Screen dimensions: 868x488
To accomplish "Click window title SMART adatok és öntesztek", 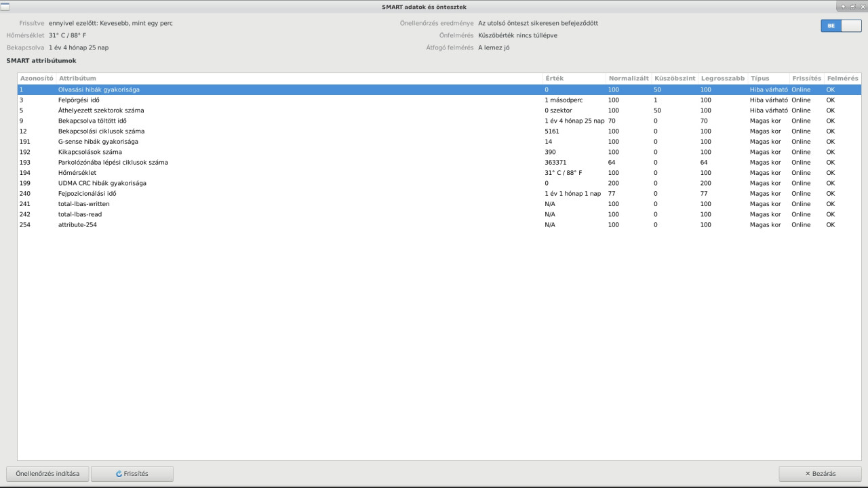I will (x=424, y=7).
